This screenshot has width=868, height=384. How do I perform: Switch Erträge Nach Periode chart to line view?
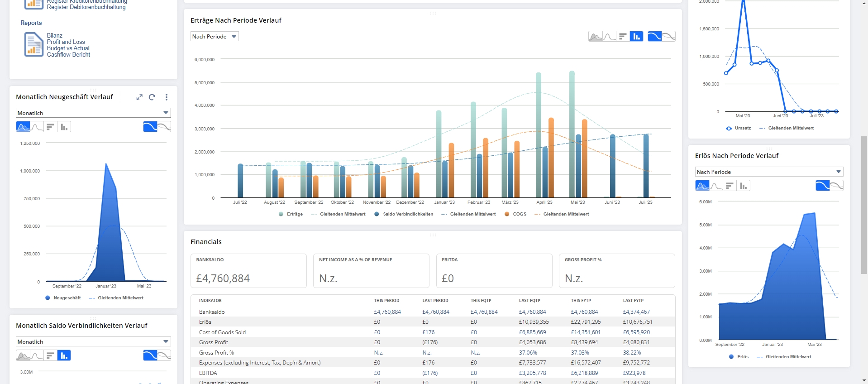pos(609,37)
